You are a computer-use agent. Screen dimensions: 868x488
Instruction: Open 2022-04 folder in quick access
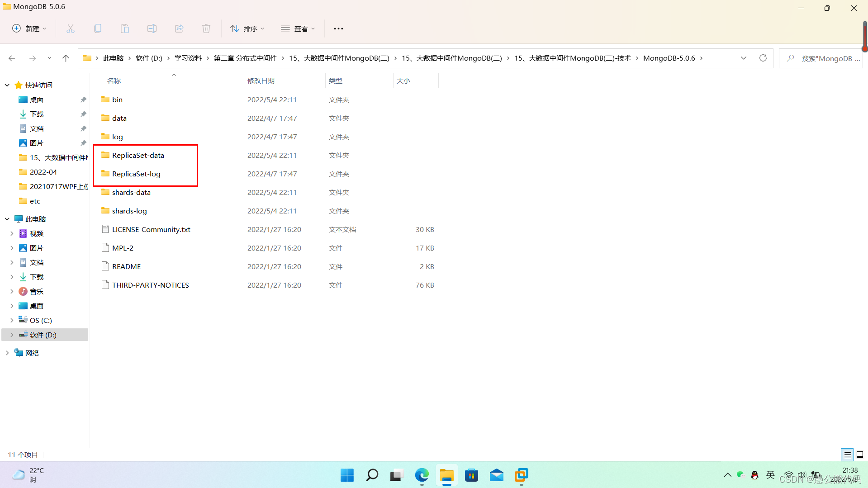pos(43,172)
